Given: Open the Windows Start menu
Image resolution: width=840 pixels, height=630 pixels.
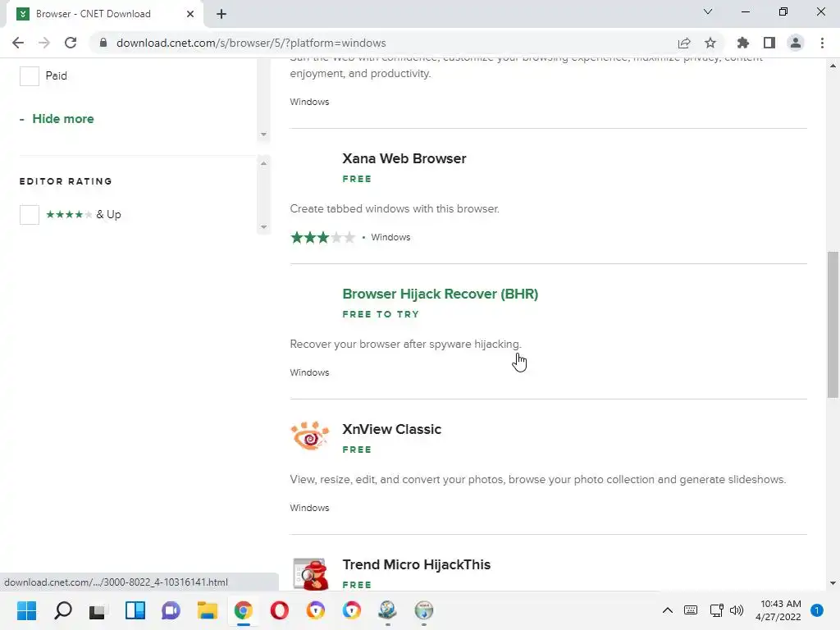Looking at the screenshot, I should tap(26, 610).
